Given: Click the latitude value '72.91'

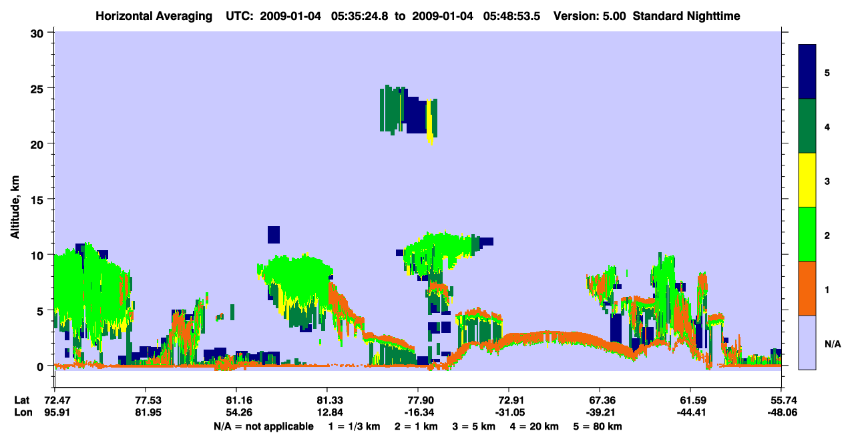Looking at the screenshot, I should pyautogui.click(x=509, y=400).
